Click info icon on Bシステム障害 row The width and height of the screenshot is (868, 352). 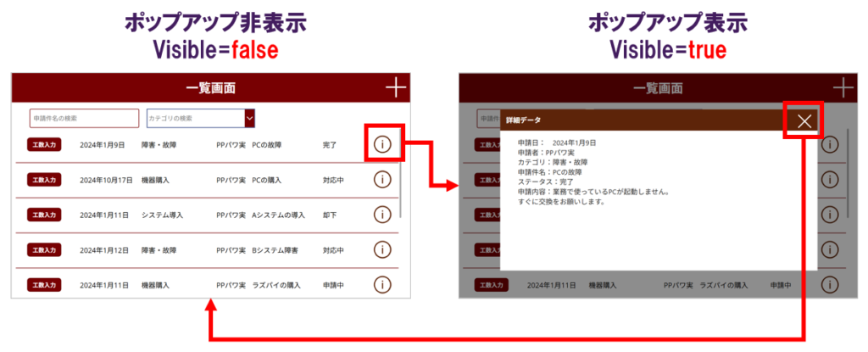click(382, 250)
